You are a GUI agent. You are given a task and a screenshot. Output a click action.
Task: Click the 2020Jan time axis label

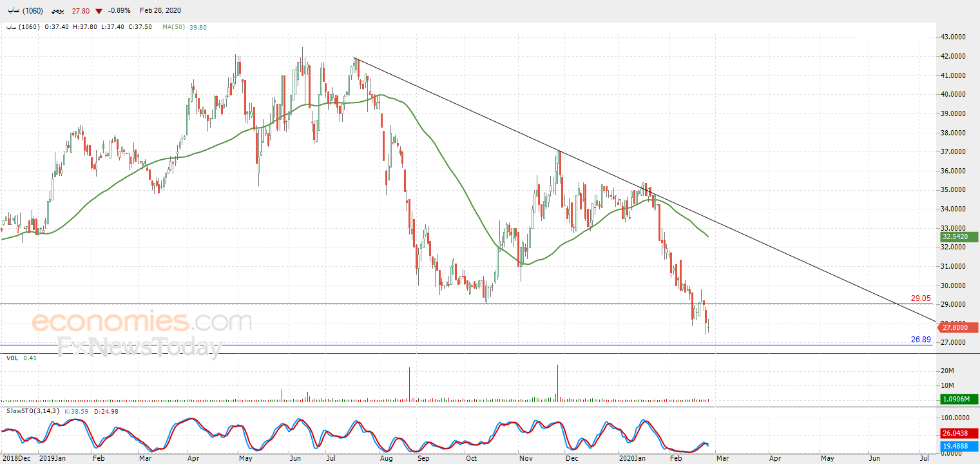tap(631, 458)
